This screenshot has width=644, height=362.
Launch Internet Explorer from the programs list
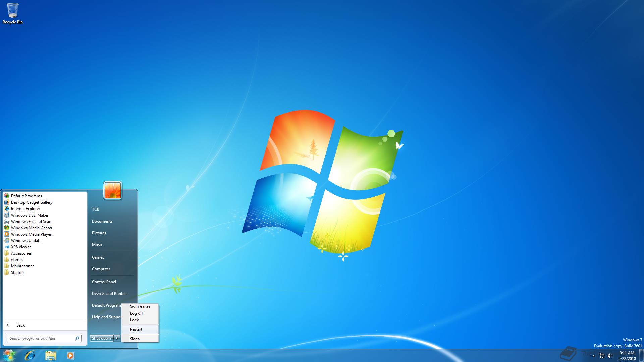45,209
